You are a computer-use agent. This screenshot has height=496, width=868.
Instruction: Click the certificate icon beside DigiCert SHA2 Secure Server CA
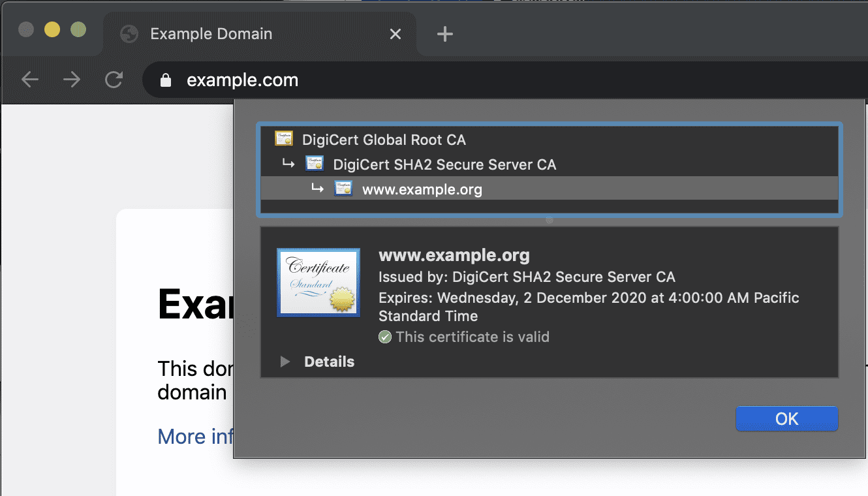[314, 164]
